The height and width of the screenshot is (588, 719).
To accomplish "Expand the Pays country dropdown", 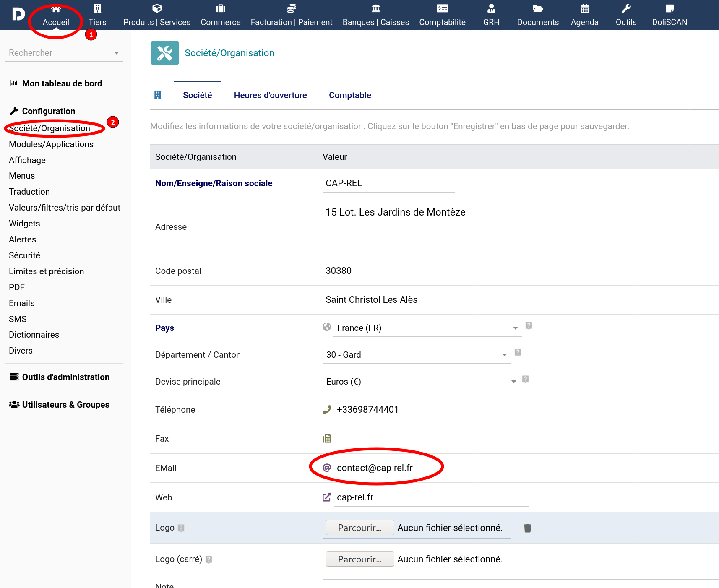I will [x=428, y=328].
